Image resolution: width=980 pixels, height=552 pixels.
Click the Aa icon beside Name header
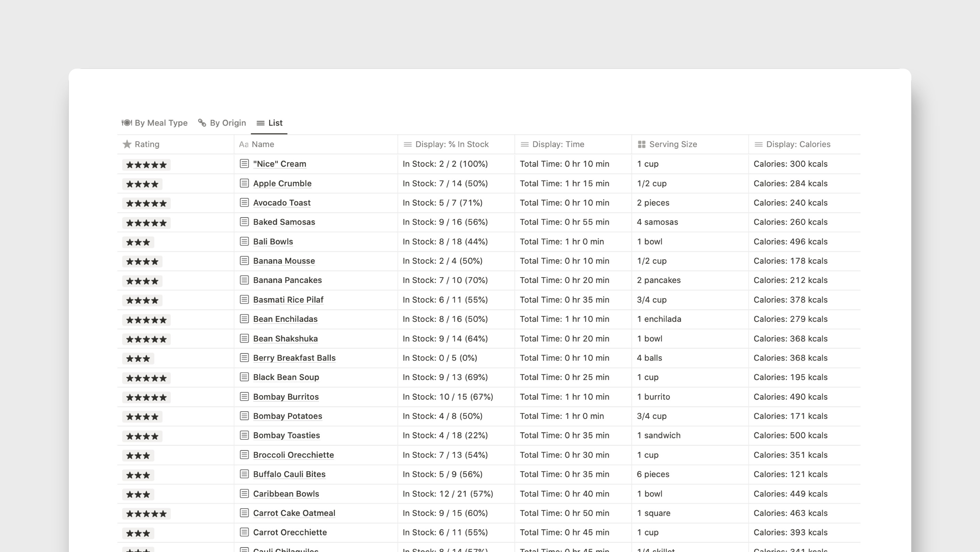[x=243, y=144]
